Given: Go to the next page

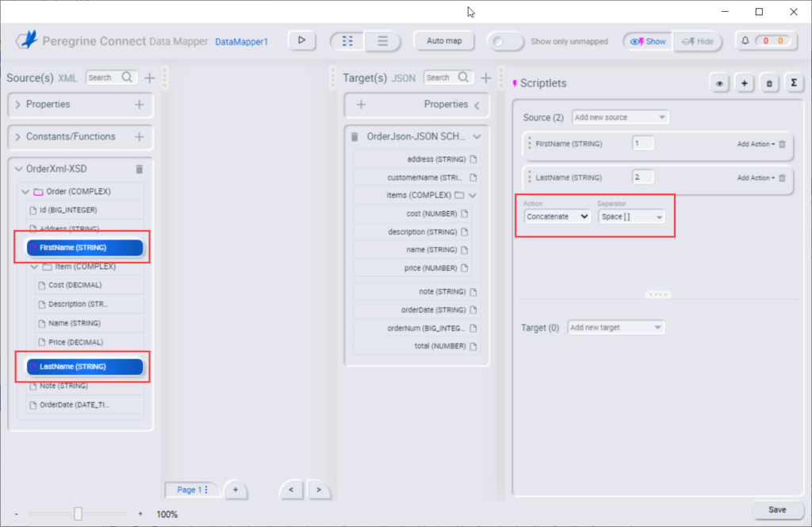Looking at the screenshot, I should tap(319, 490).
